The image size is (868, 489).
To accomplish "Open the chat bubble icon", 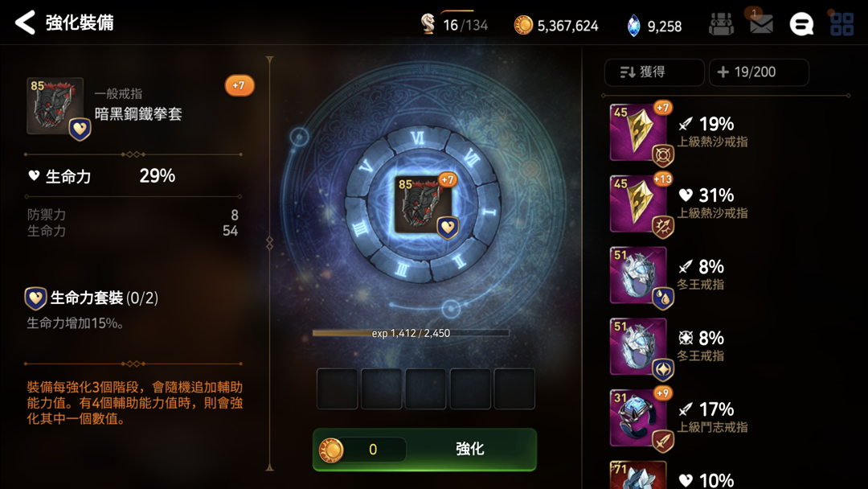I will coord(801,24).
